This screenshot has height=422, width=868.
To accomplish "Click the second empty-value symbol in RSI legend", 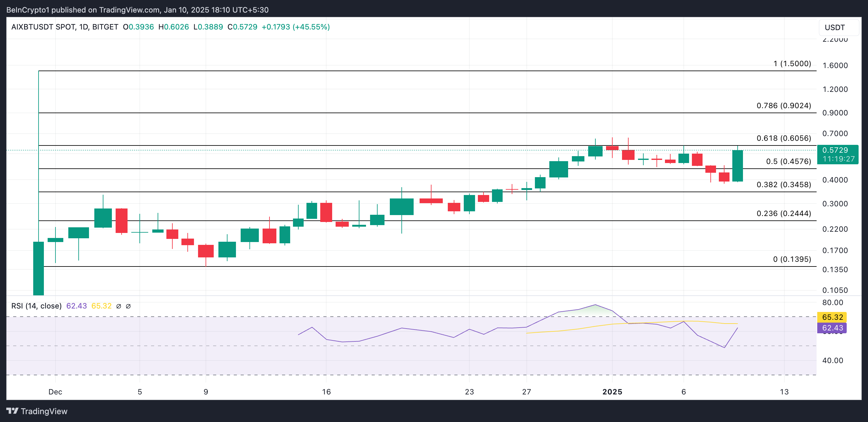I will click(128, 306).
